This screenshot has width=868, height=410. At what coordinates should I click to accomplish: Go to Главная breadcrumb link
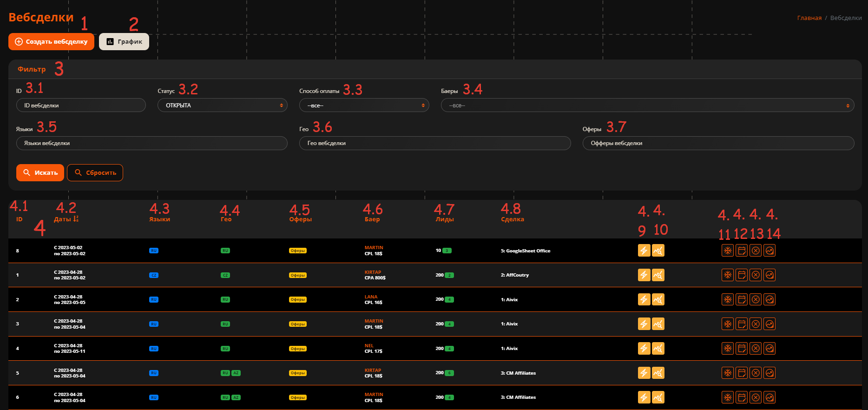pyautogui.click(x=809, y=18)
